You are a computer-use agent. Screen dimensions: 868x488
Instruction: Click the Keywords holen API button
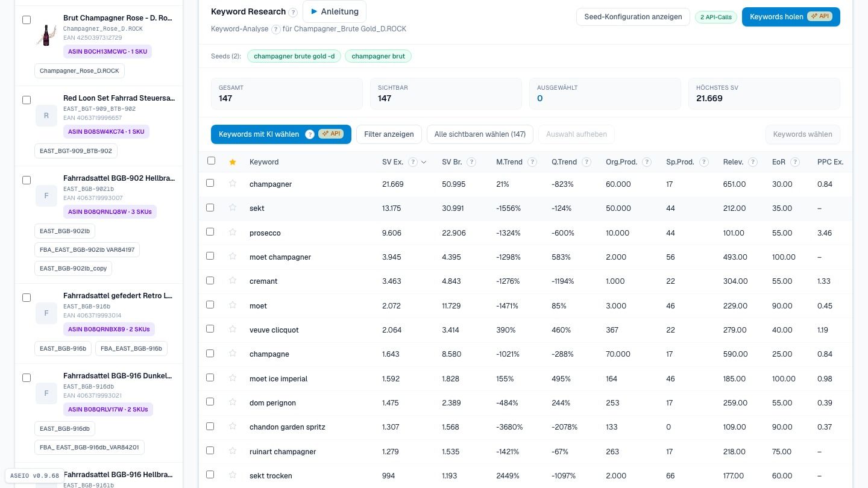coord(791,17)
